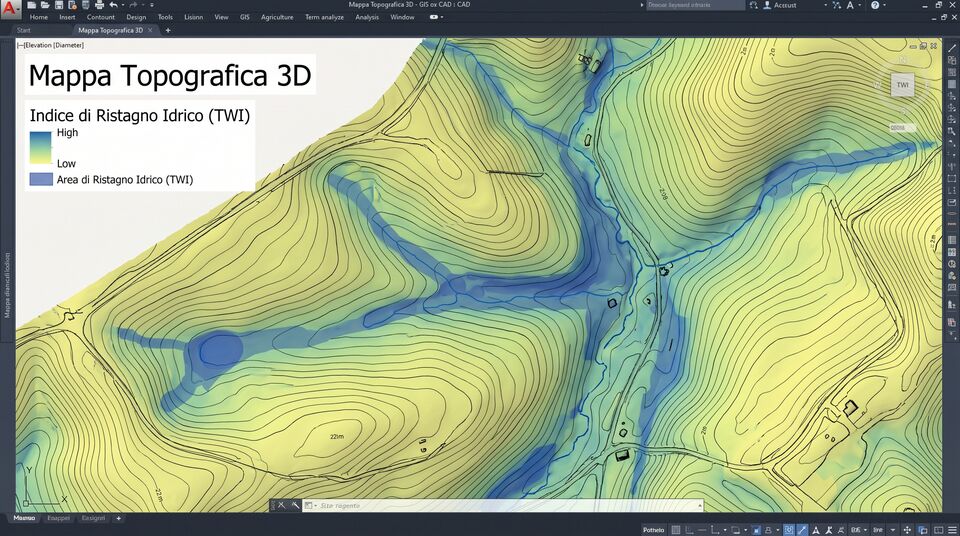Click the Mappa Topografica 3D title text
Image resolution: width=960 pixels, height=536 pixels.
point(170,75)
